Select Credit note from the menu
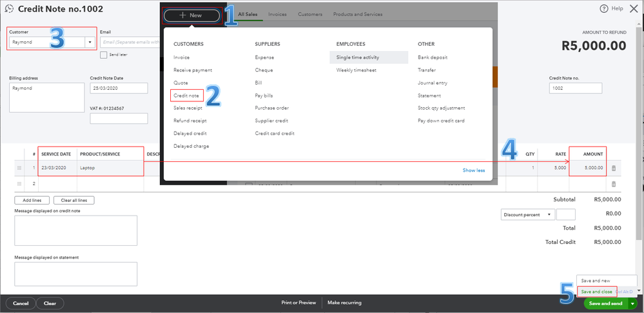Viewport: 644px width, 313px height. coord(186,96)
